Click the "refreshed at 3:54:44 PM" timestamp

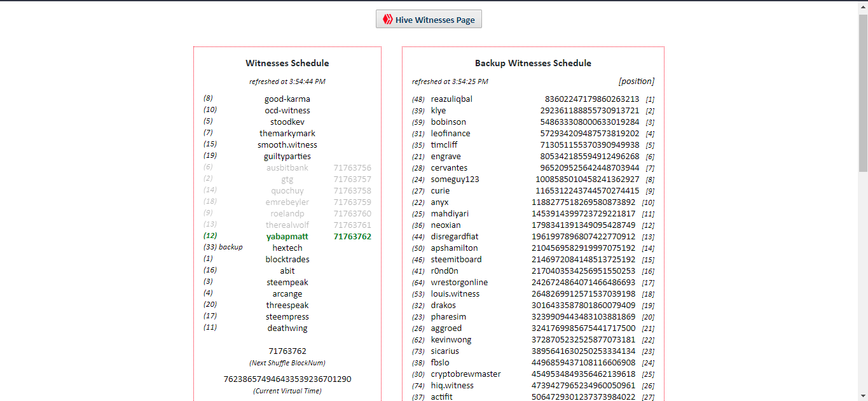coord(287,81)
